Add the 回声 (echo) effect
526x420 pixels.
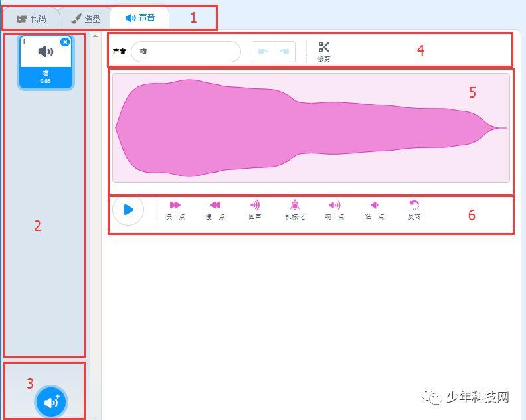click(x=255, y=210)
